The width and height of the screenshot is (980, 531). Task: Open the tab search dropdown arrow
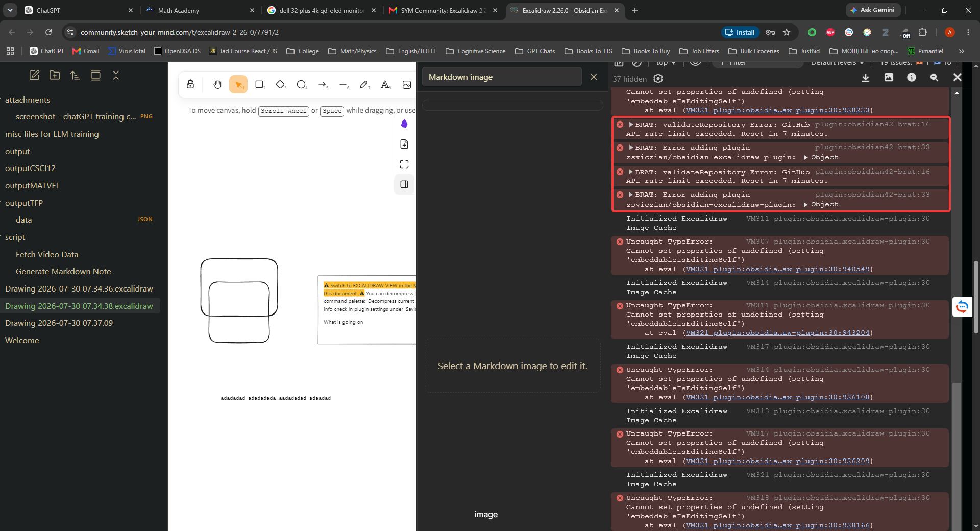point(10,10)
